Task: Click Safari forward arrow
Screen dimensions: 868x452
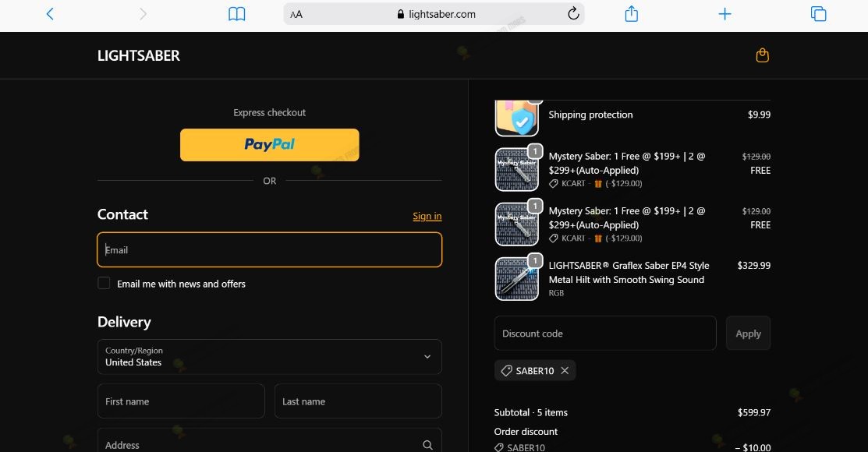Action: click(x=143, y=14)
